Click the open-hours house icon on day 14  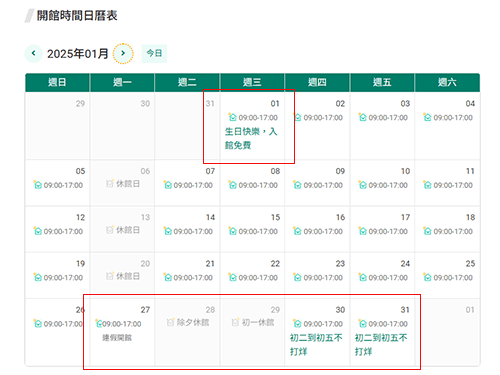[x=168, y=231]
